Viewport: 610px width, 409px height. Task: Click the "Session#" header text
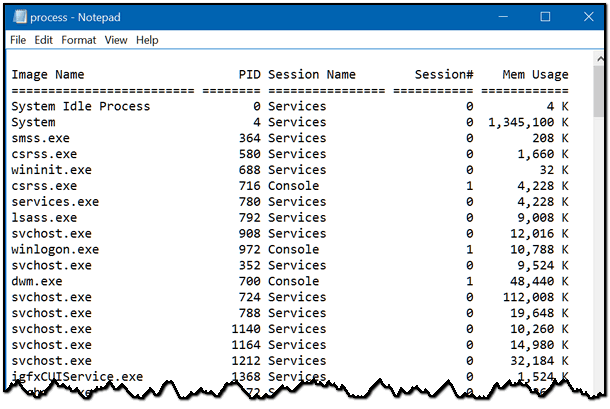click(444, 74)
